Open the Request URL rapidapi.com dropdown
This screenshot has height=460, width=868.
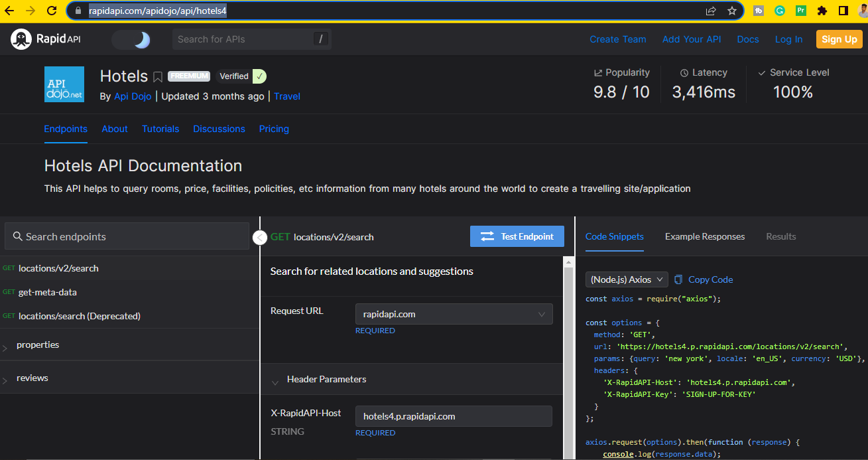(454, 314)
